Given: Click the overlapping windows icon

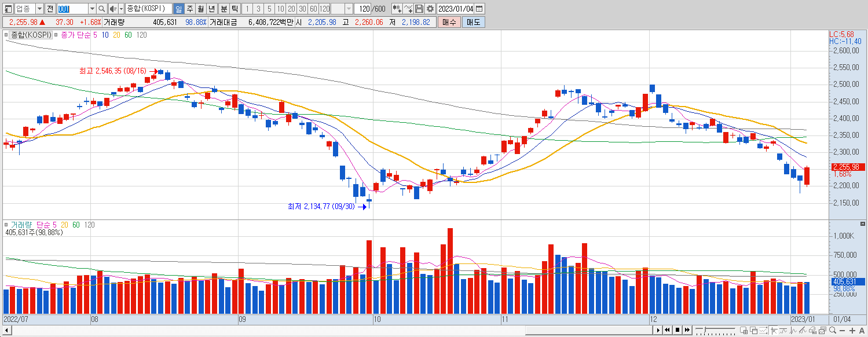Looking at the screenshot, I should point(754,331).
